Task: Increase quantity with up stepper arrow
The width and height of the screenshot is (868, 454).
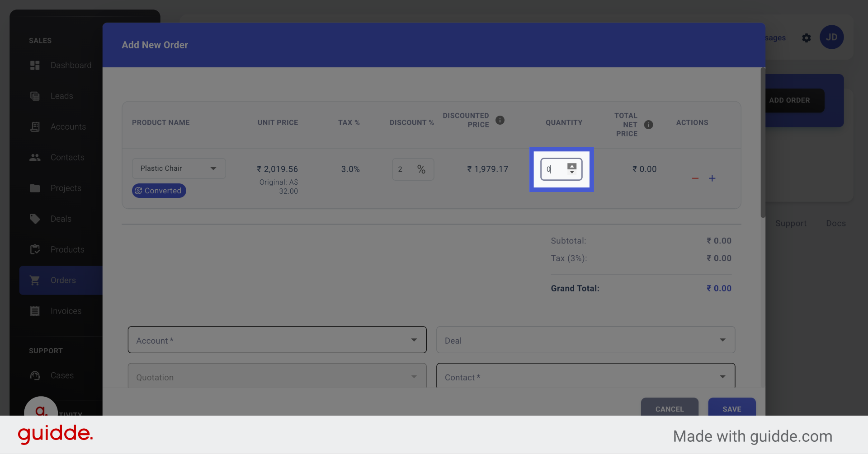Action: [x=572, y=166]
